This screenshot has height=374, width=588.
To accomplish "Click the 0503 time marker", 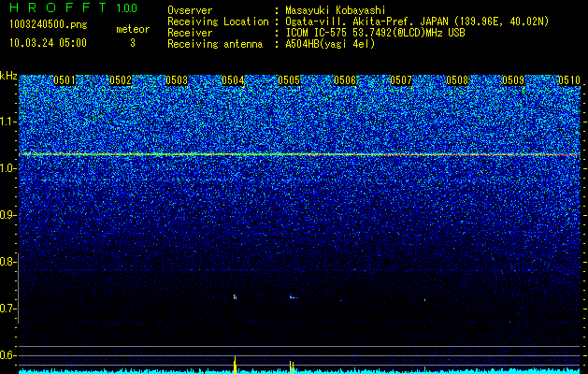I will click(x=177, y=80).
